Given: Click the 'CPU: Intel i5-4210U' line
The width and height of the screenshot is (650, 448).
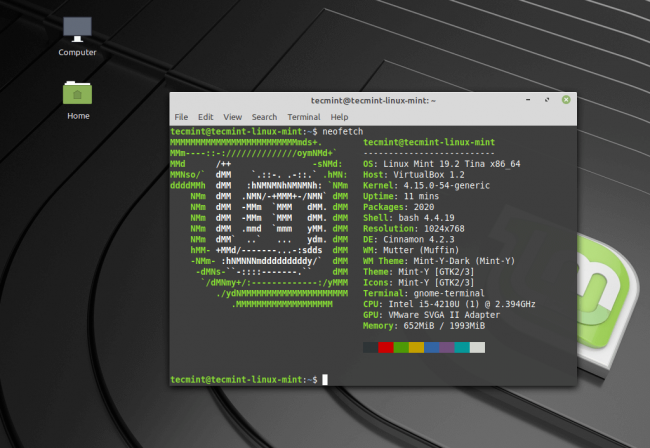Looking at the screenshot, I should 449,304.
